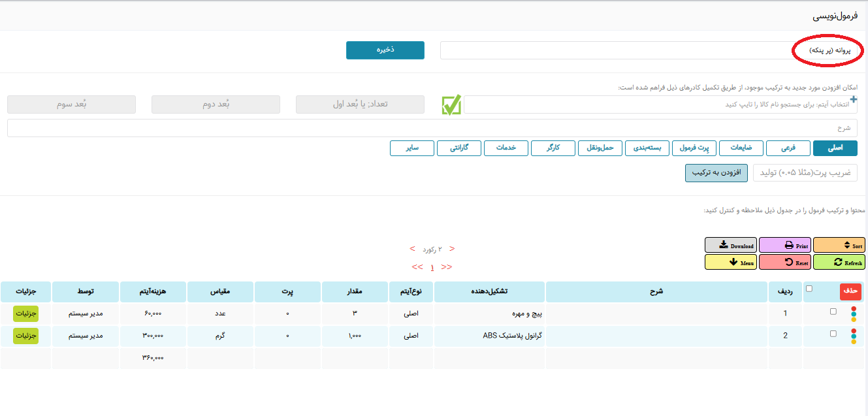Open color-dots row menu for پیچ و مهره

853,313
